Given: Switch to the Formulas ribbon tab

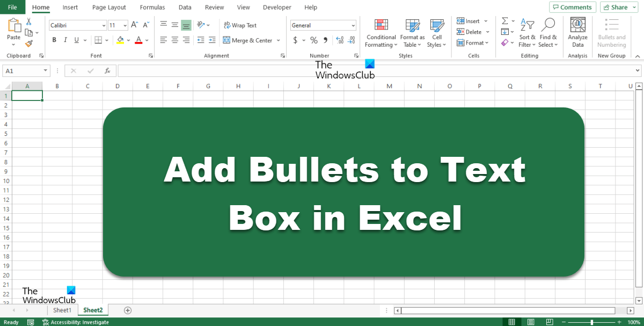Looking at the screenshot, I should 152,7.
